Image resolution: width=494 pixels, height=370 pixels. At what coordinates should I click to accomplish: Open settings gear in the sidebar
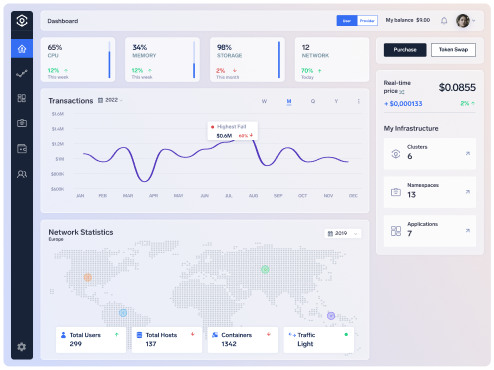click(x=22, y=347)
